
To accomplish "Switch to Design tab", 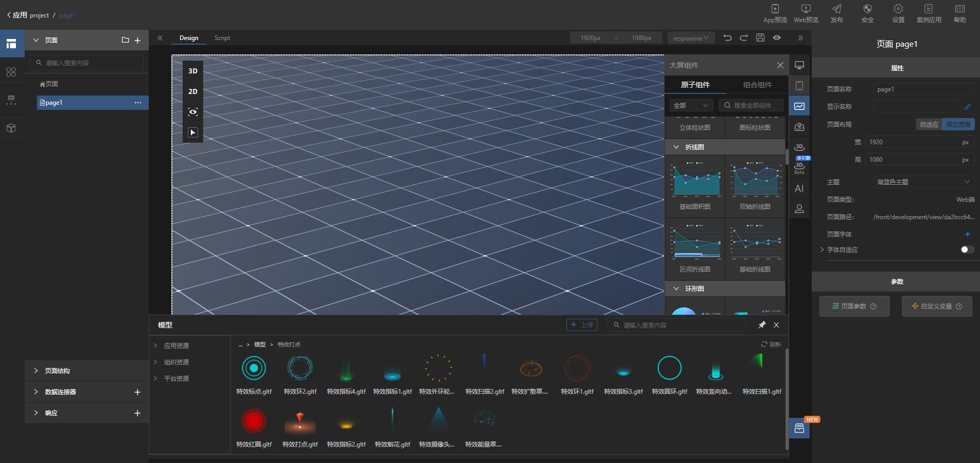I will (189, 38).
